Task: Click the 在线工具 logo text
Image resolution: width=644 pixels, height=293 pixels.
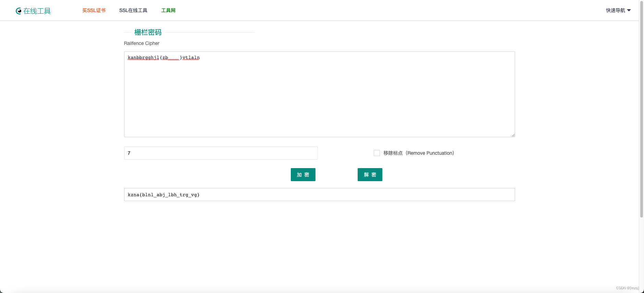Action: click(37, 11)
